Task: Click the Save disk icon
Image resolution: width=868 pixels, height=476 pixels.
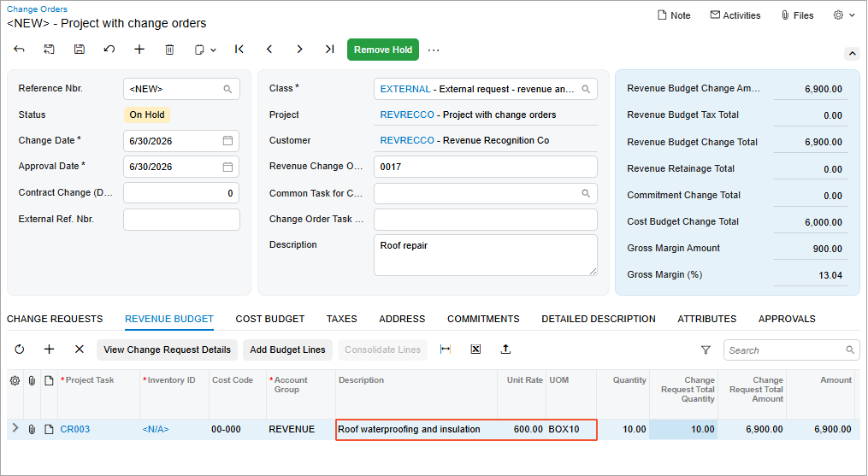Action: [80, 50]
